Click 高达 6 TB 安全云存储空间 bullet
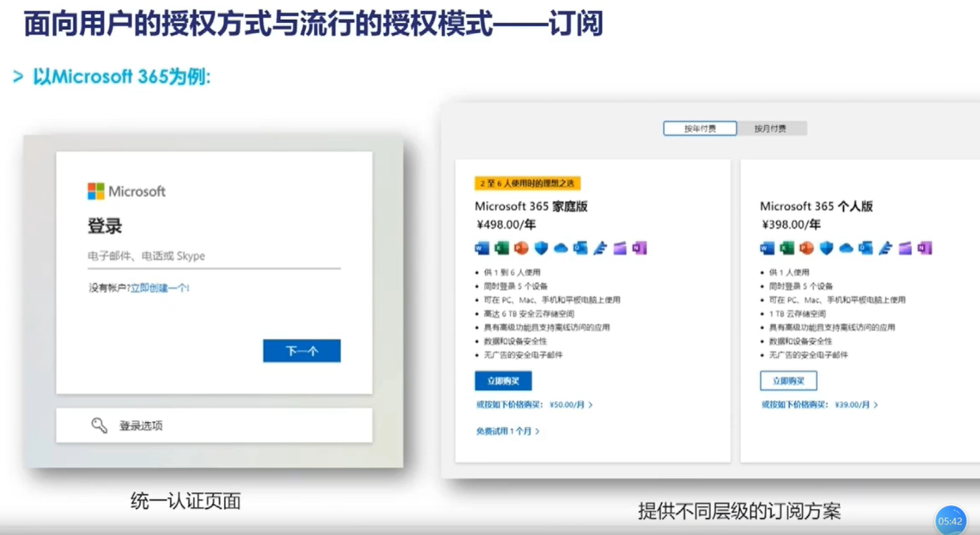This screenshot has height=535, width=980. pos(529,314)
